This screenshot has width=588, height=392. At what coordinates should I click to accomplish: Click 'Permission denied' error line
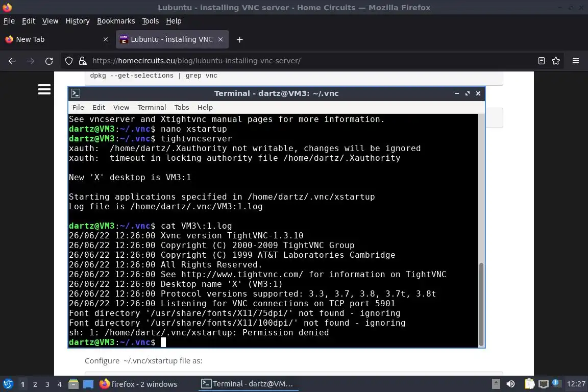point(199,333)
